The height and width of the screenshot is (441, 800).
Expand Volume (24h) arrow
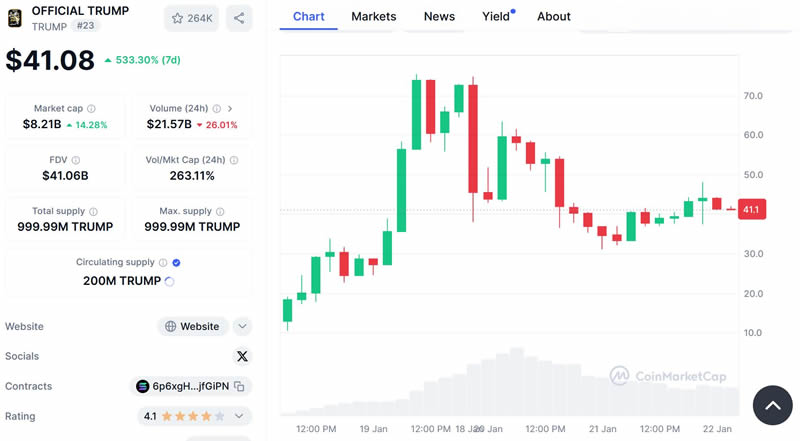pos(230,109)
